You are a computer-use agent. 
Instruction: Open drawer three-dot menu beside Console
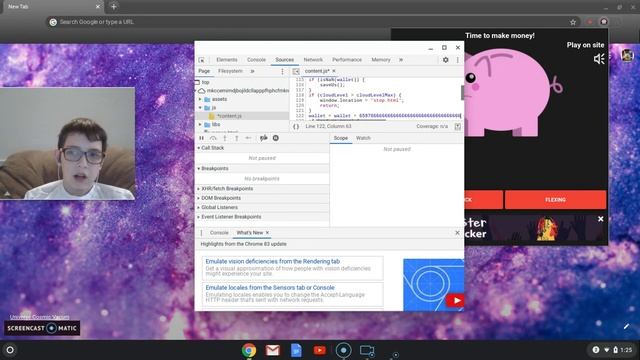tap(201, 233)
